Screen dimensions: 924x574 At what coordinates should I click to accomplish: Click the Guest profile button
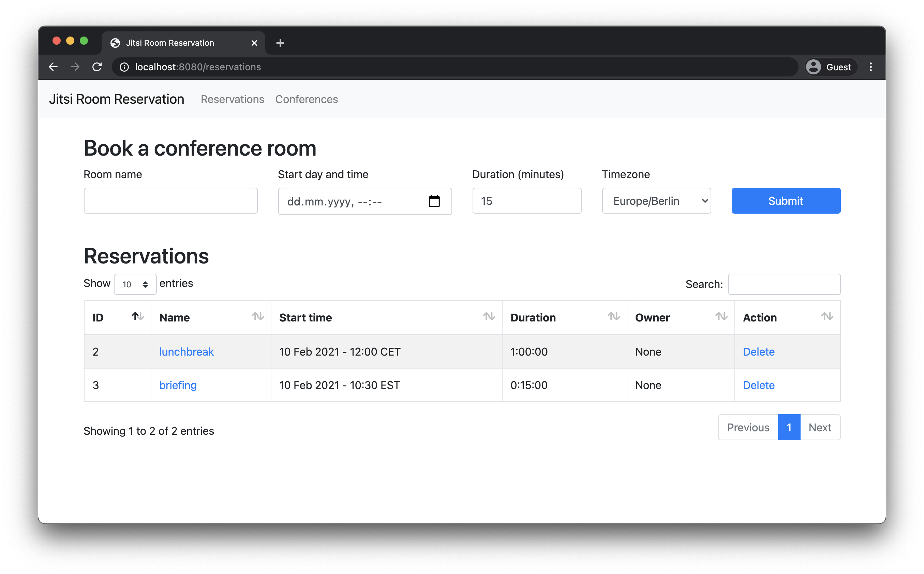click(x=831, y=67)
